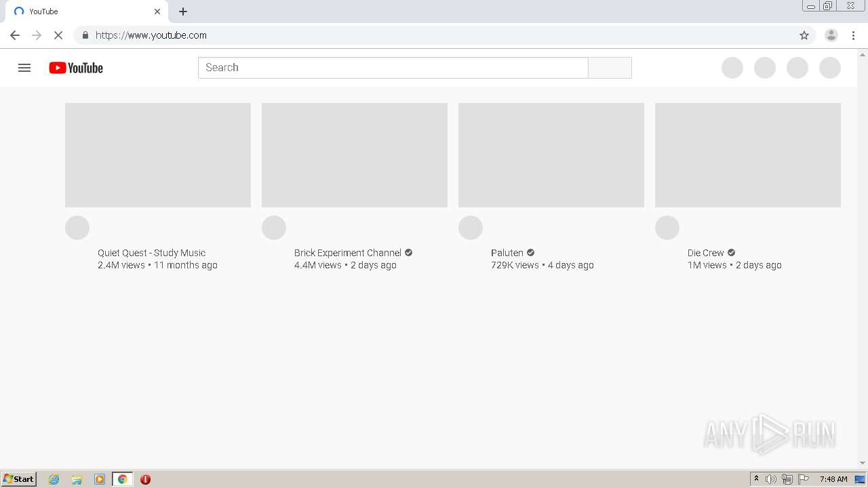Click the page scrollbar up arrow
The width and height of the screenshot is (868, 488).
863,54
